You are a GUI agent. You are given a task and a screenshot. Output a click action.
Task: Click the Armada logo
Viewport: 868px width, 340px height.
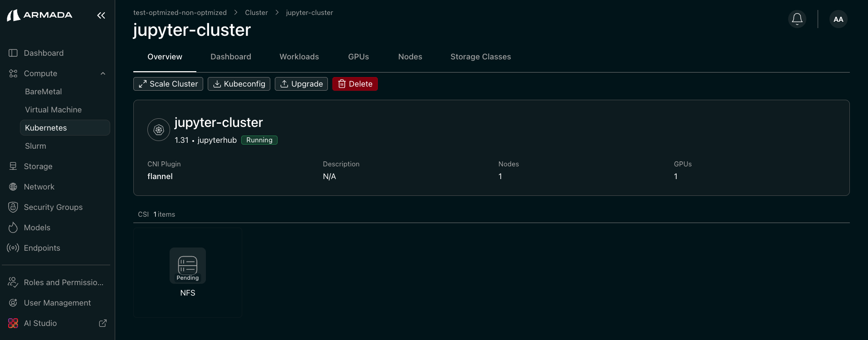coord(40,15)
